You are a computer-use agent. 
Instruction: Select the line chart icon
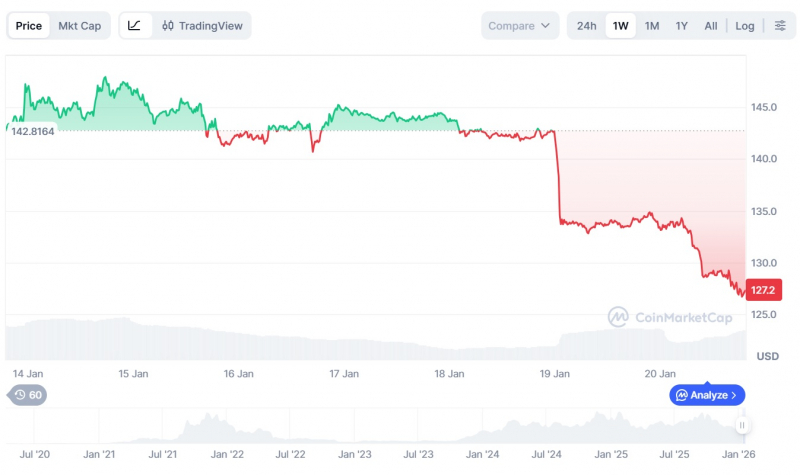(135, 26)
